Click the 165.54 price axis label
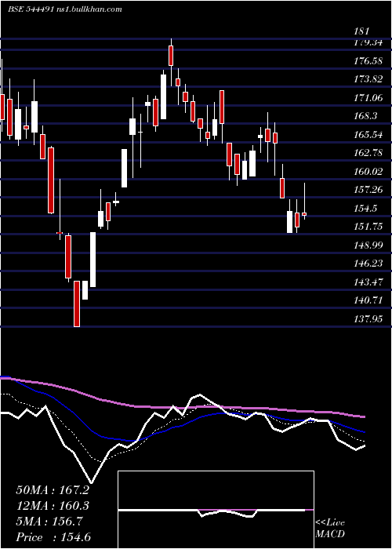 [x=368, y=134]
